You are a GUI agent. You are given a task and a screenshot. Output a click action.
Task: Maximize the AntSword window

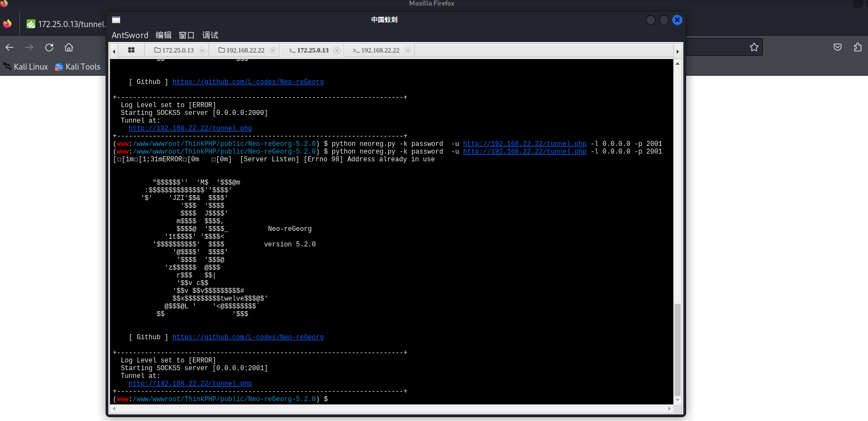[x=664, y=20]
